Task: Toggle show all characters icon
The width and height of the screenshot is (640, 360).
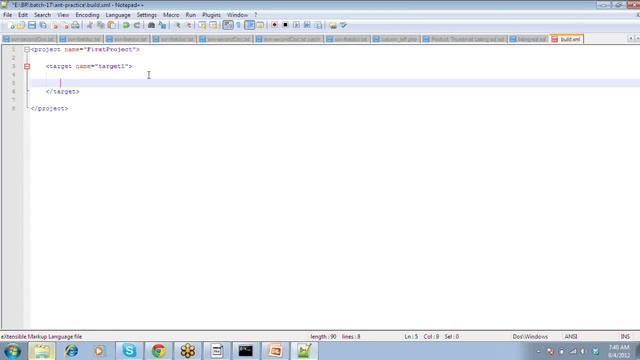Action: [x=238, y=25]
